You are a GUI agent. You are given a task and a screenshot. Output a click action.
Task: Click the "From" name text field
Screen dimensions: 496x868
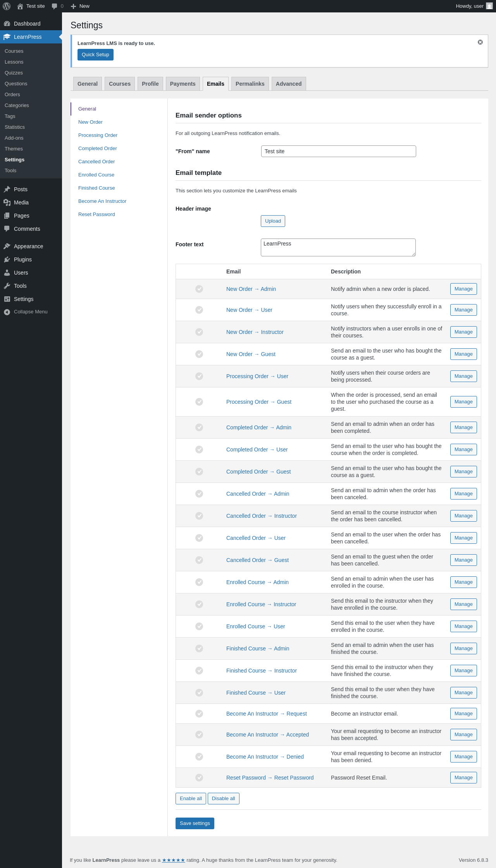[338, 151]
